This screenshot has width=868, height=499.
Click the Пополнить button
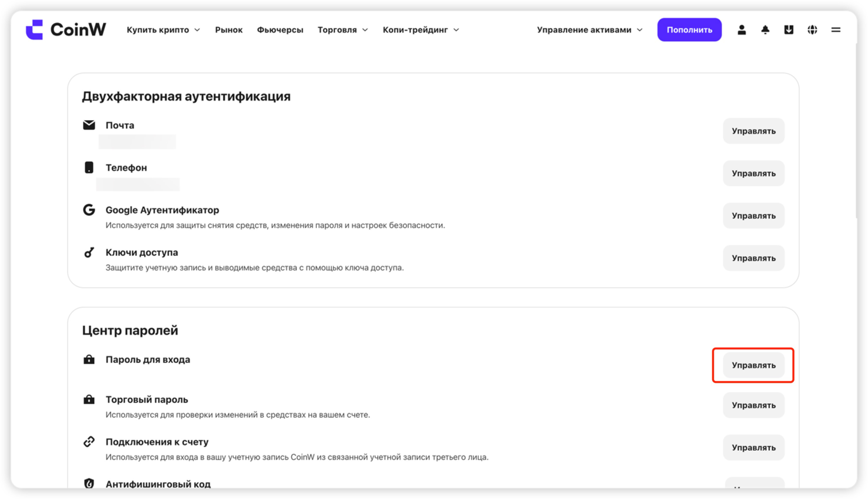tap(689, 29)
